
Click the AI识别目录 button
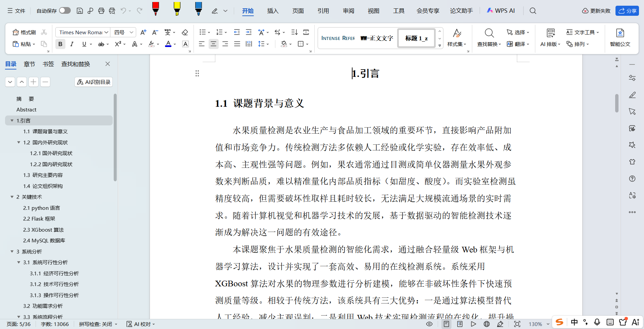pyautogui.click(x=94, y=82)
